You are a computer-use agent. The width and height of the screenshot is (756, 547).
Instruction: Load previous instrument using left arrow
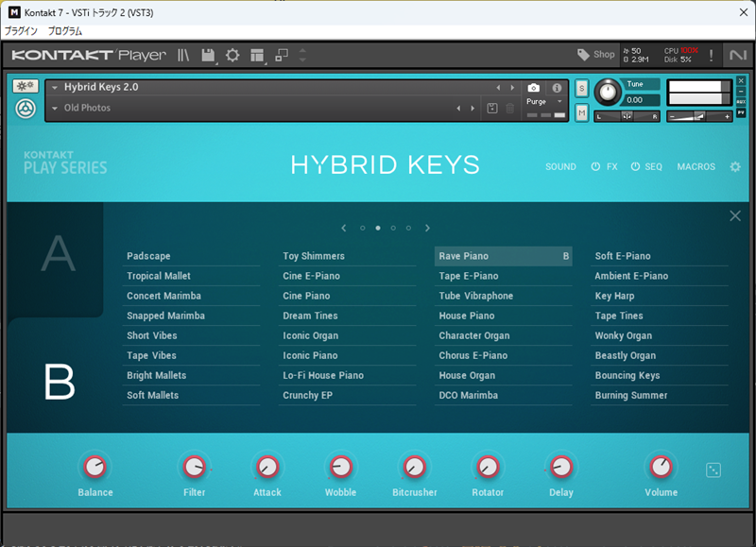coord(498,88)
